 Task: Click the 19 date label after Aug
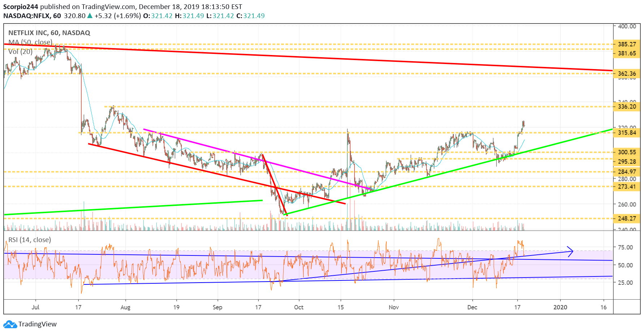[x=176, y=307]
